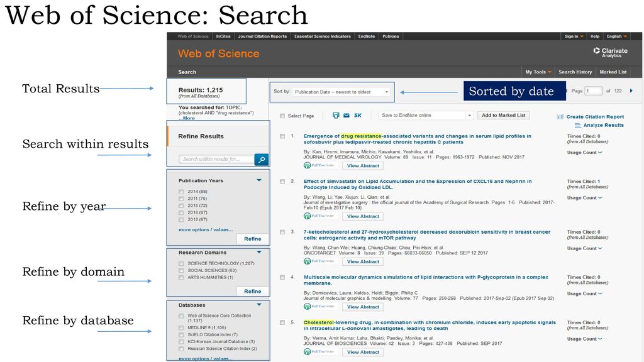Open the My Tools dropdown menu
Image resolution: width=644 pixels, height=362 pixels.
pyautogui.click(x=538, y=72)
